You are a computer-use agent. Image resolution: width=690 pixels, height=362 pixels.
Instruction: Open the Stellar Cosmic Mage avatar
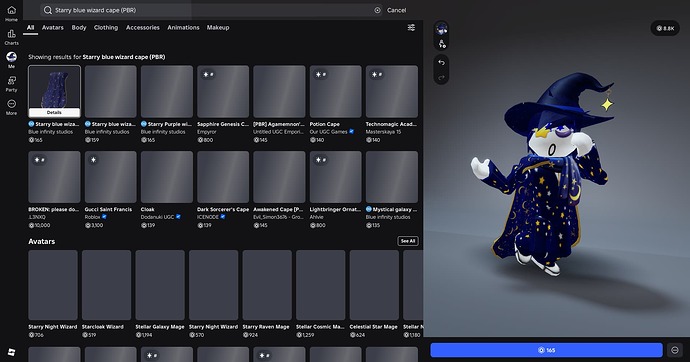321,285
